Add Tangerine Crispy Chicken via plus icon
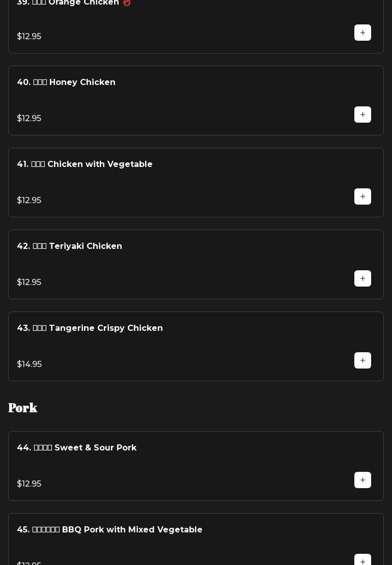This screenshot has height=565, width=392. pos(362,360)
